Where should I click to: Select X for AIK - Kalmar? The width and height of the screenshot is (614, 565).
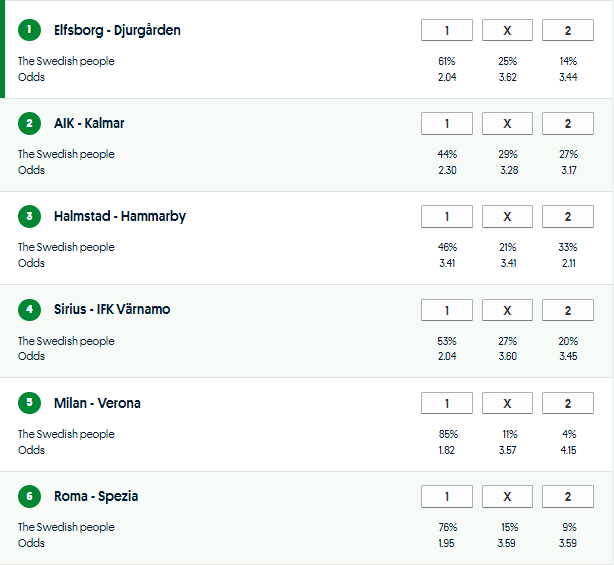pyautogui.click(x=507, y=124)
